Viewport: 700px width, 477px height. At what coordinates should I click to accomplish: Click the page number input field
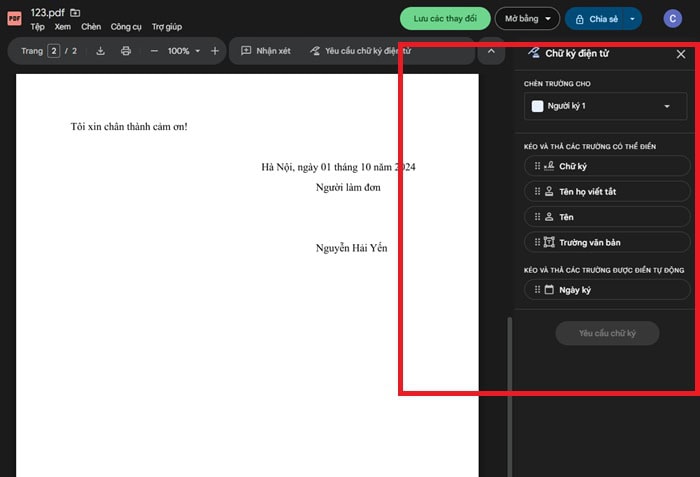54,51
